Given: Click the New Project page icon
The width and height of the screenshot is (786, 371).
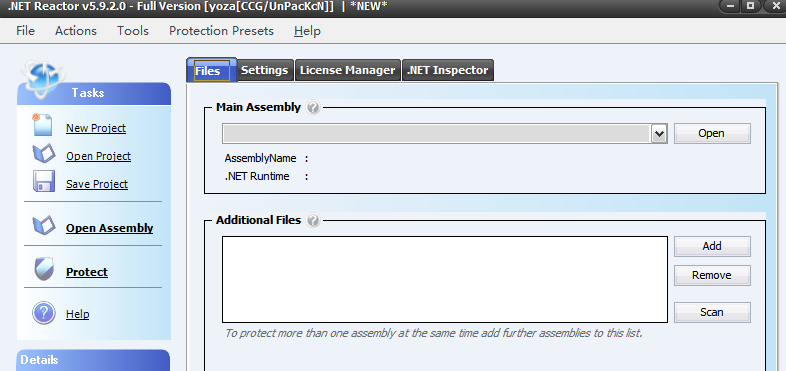Looking at the screenshot, I should (x=43, y=125).
